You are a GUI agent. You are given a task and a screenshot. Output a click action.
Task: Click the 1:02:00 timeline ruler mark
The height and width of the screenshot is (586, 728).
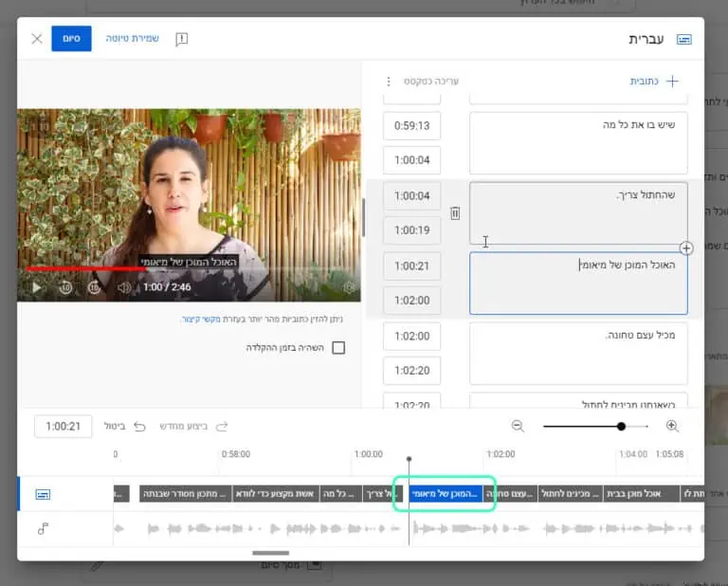[x=500, y=454]
